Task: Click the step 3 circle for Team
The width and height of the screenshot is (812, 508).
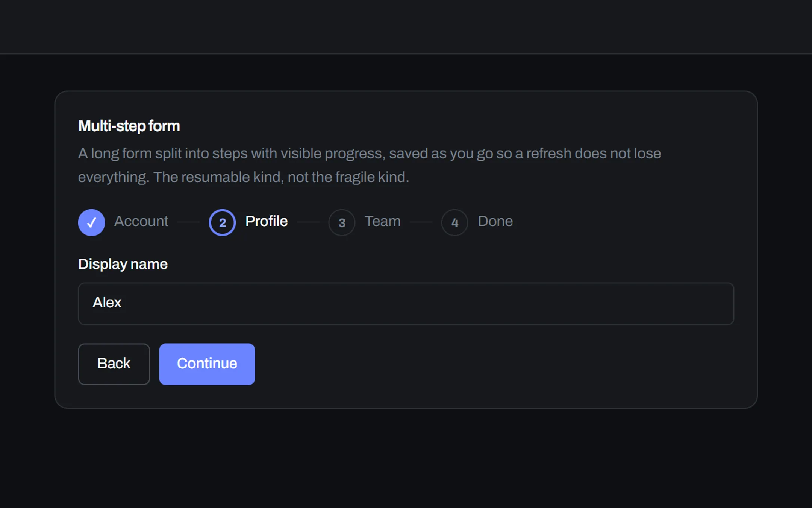Action: pyautogui.click(x=342, y=222)
